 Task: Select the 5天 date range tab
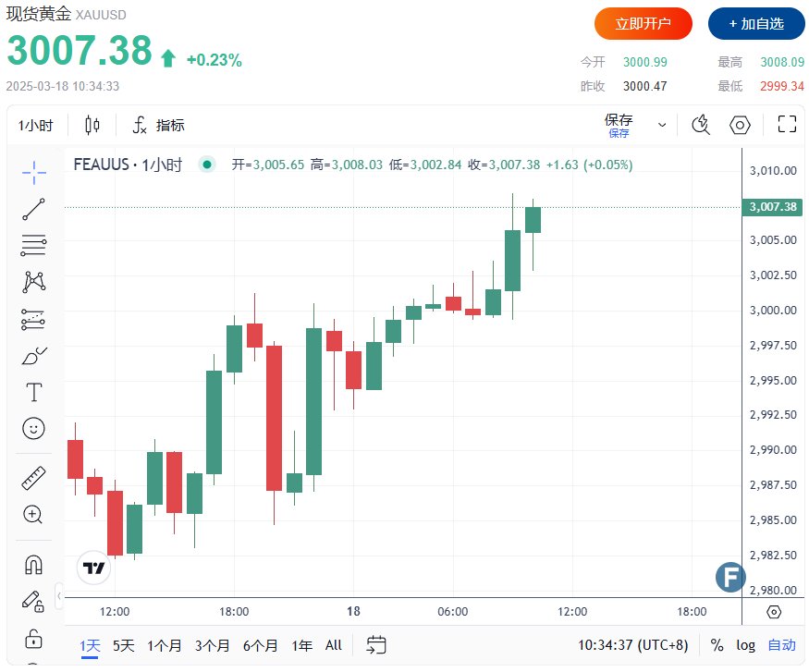(x=123, y=645)
